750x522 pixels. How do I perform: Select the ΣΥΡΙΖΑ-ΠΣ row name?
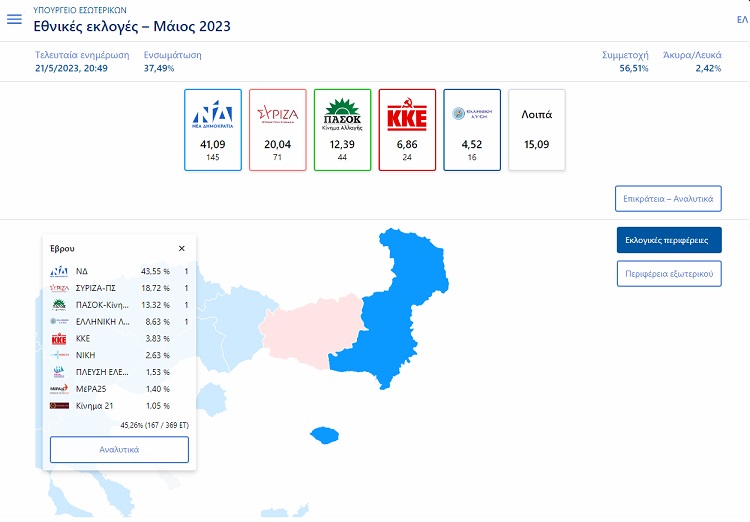click(96, 288)
